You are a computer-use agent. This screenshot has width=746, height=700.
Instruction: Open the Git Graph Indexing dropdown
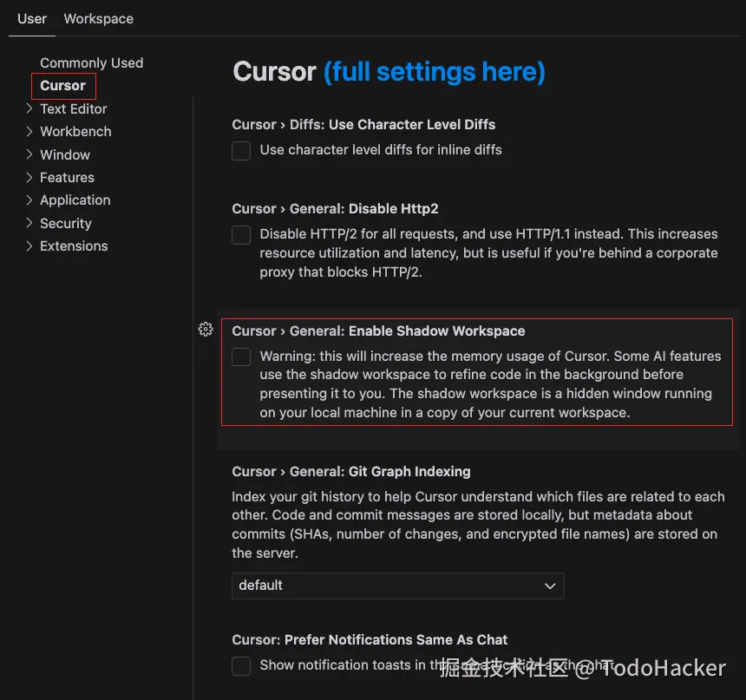click(398, 586)
